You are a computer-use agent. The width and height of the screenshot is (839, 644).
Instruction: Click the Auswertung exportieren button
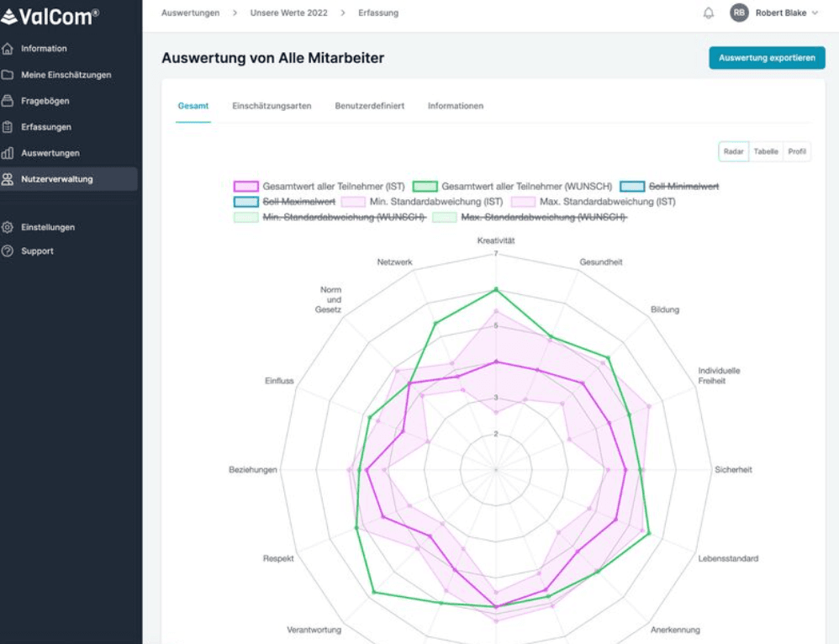(767, 58)
